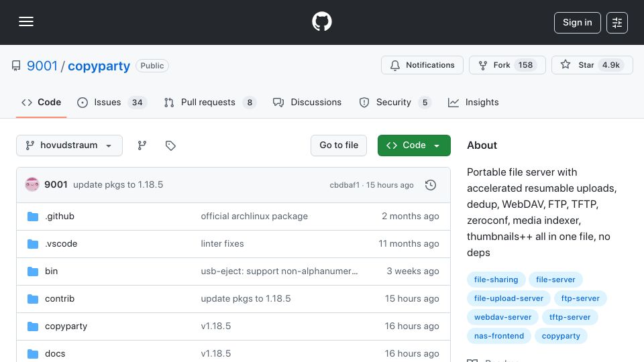Click the 2 months ago timestamp
This screenshot has height=362, width=644.
coord(411,217)
